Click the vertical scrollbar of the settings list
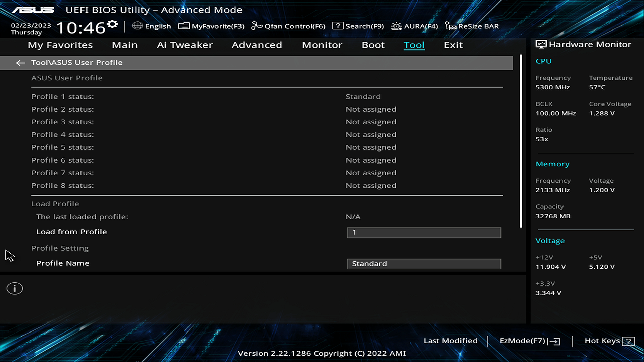This screenshot has height=362, width=644. point(521,141)
